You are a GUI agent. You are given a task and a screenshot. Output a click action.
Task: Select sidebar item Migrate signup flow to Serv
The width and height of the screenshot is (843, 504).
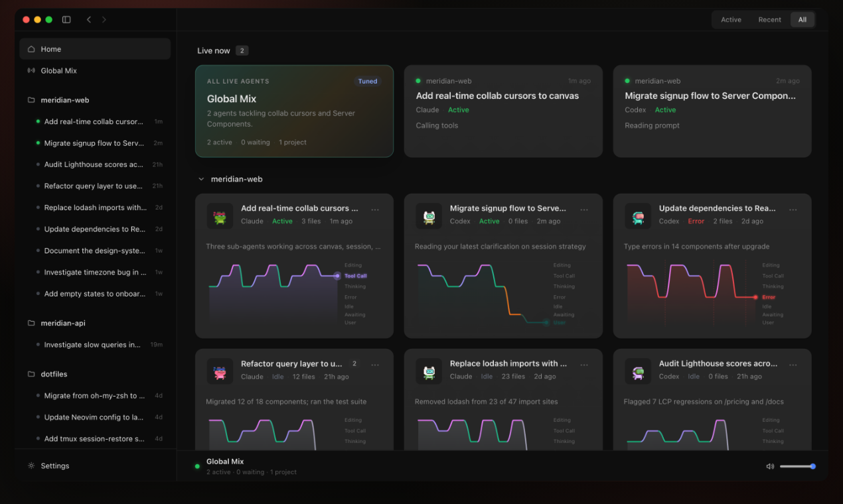point(95,143)
